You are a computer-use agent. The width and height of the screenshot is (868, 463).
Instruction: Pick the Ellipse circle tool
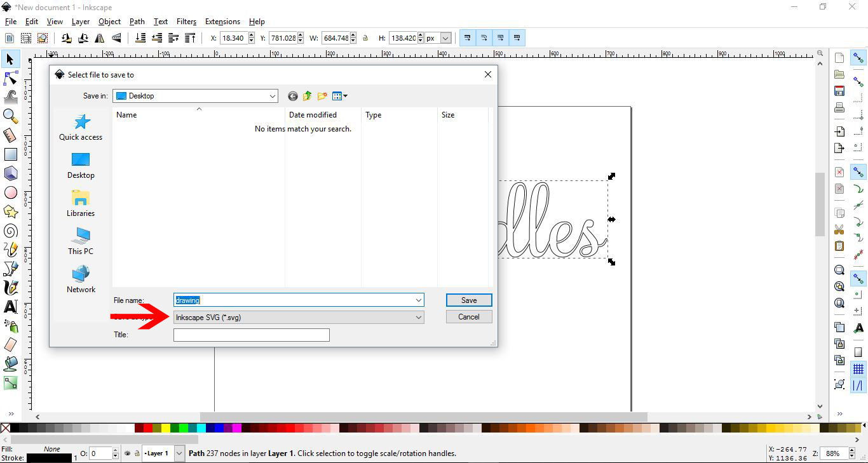(10, 192)
